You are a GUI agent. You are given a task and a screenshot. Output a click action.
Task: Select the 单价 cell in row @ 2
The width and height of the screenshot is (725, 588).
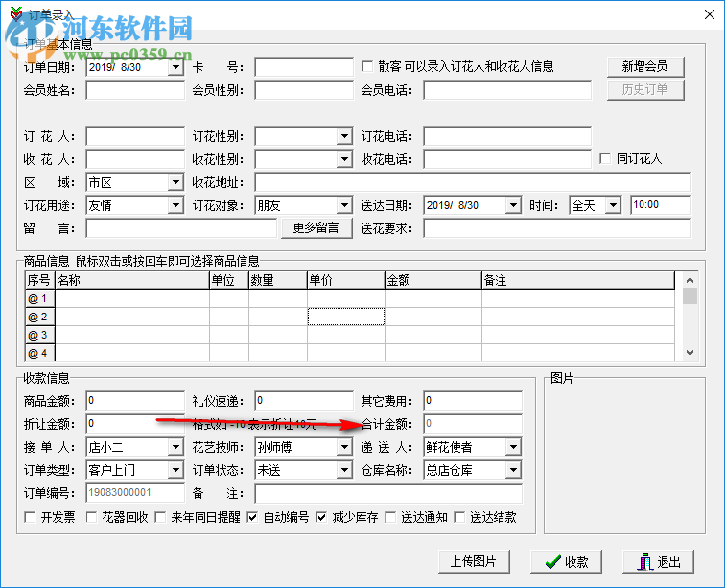coord(346,317)
